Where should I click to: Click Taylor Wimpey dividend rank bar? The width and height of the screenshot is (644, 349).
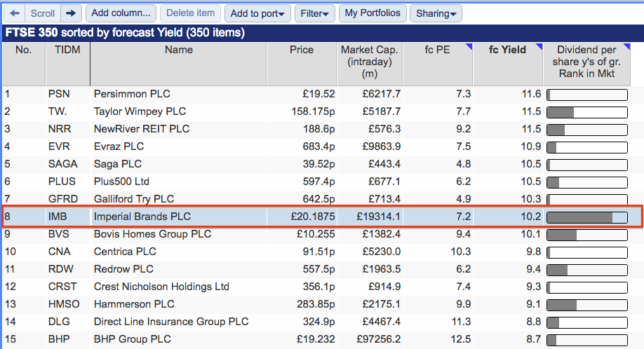(587, 112)
